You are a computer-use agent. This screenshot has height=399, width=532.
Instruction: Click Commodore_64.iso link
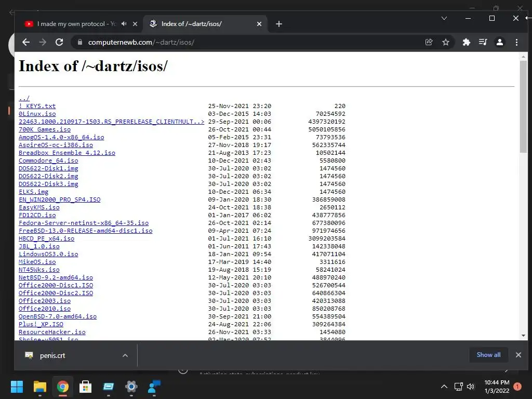pyautogui.click(x=48, y=161)
